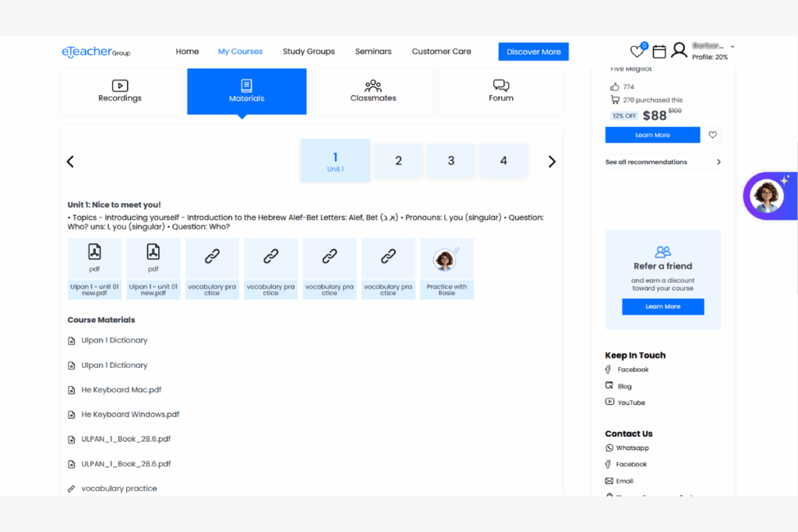
Task: Go to the Home menu item
Action: (x=187, y=51)
